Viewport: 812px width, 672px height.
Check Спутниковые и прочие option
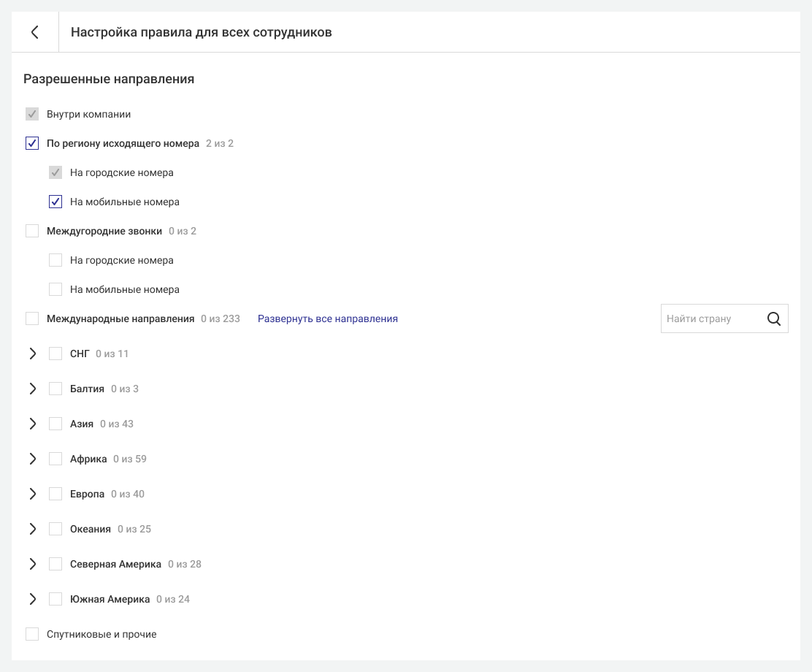click(32, 634)
